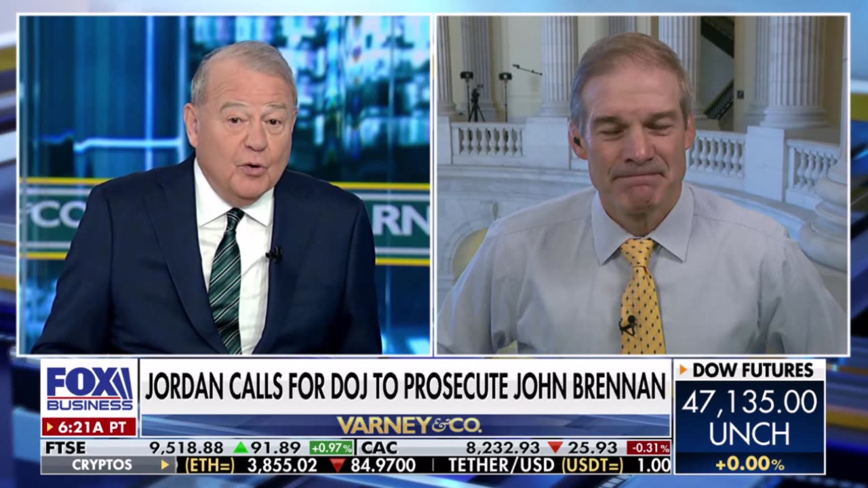Click the red CAC down arrow

(555, 447)
